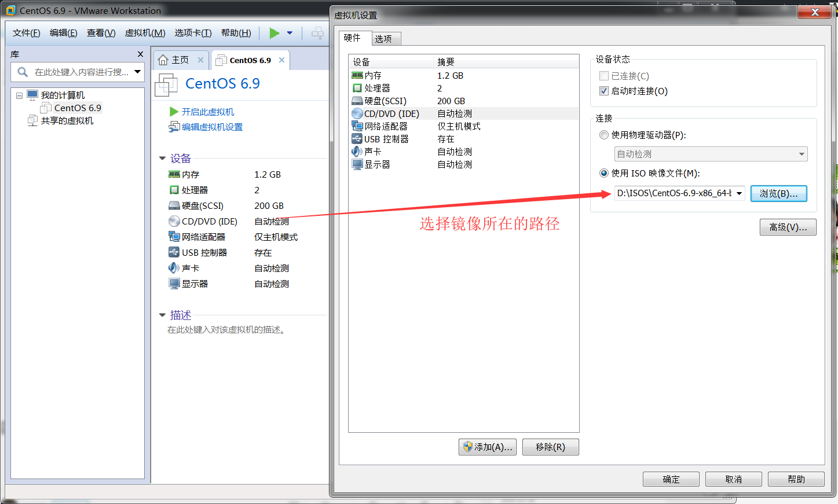This screenshot has width=838, height=504.
Task: Select 处理器 icon in settings device list
Action: click(357, 88)
